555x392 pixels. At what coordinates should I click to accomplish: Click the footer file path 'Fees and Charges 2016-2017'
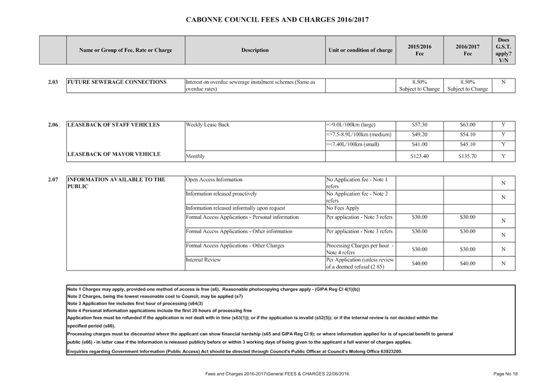coord(277,374)
